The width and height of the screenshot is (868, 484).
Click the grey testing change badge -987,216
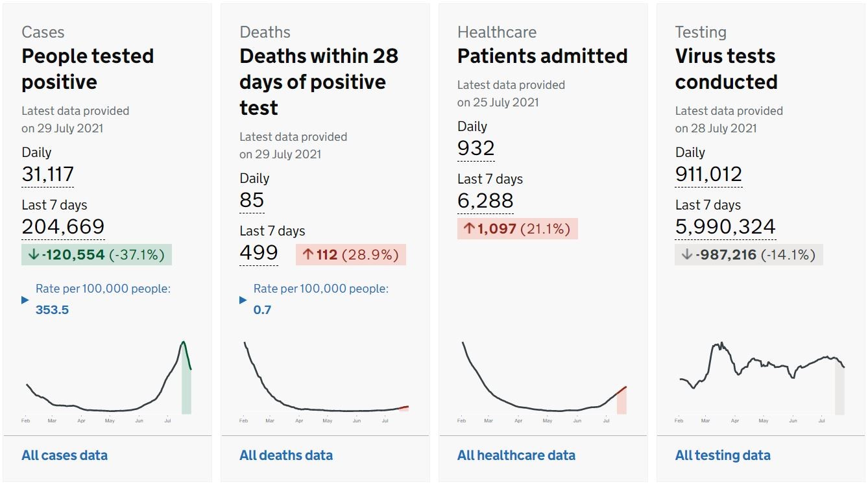click(x=749, y=254)
